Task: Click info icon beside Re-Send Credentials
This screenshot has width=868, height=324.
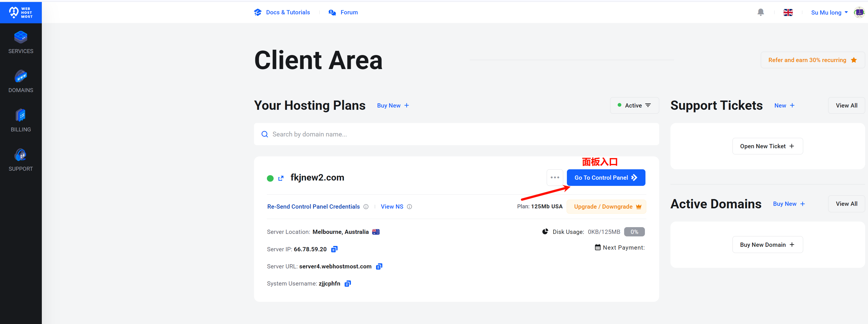Action: point(366,207)
